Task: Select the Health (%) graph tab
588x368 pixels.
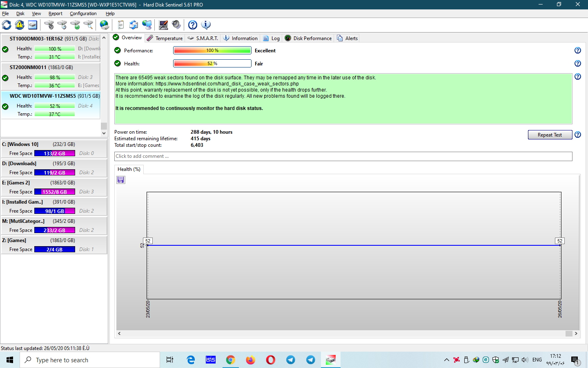Action: pos(129,169)
